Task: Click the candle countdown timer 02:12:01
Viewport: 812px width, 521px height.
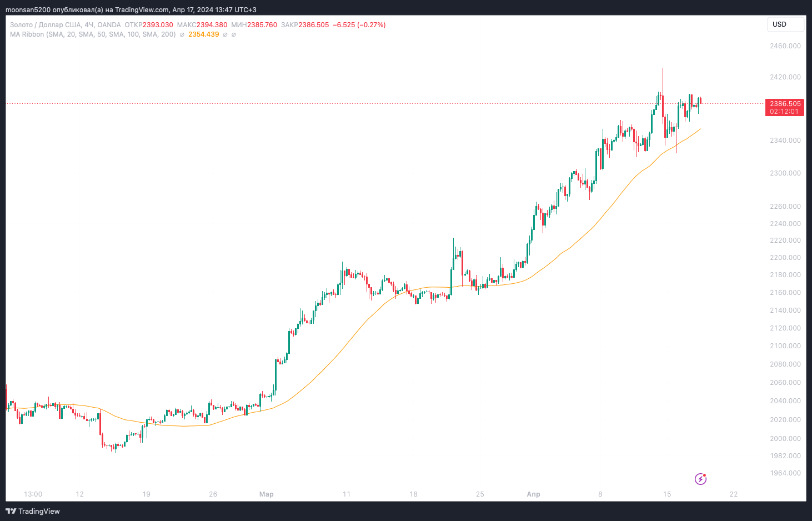Action: point(784,112)
